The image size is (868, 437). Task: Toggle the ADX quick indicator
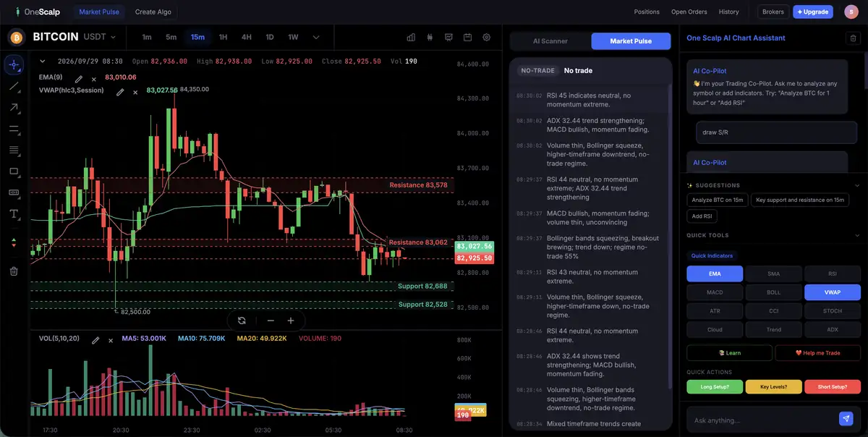832,329
